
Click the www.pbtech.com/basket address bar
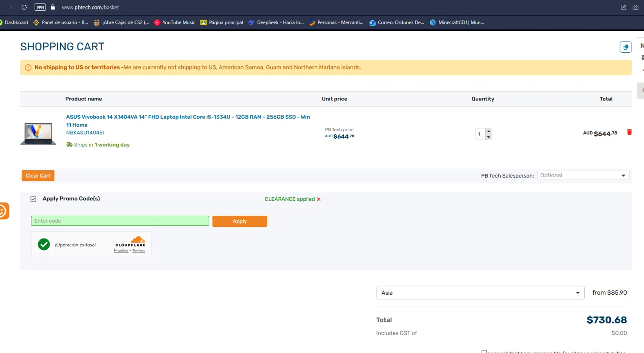(x=90, y=7)
